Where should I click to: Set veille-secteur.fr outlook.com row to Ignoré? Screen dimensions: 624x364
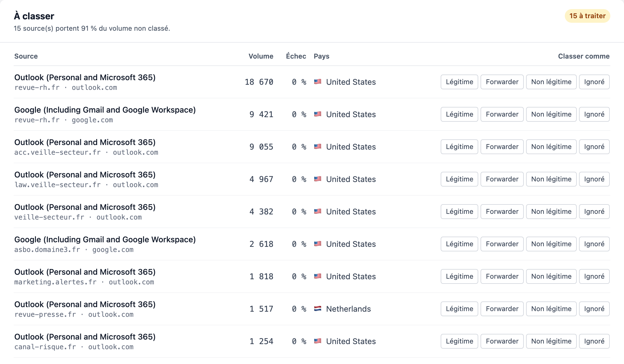tap(594, 212)
